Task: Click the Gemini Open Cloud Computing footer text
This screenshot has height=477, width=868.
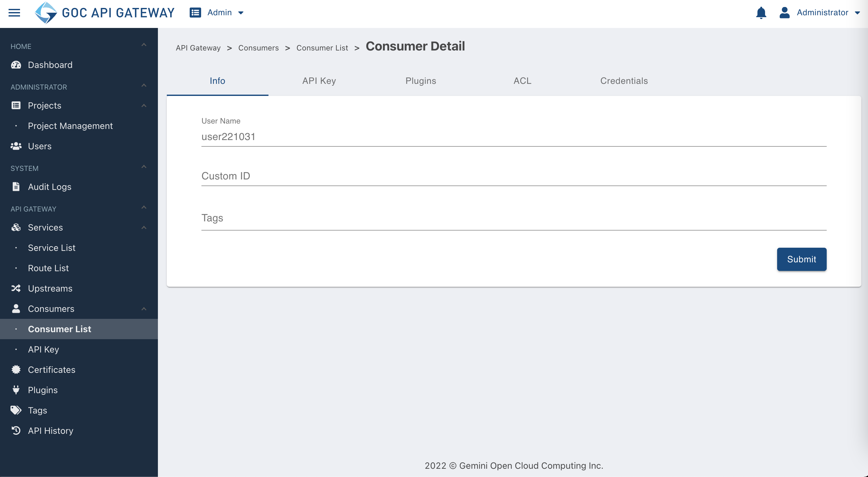Action: click(514, 466)
